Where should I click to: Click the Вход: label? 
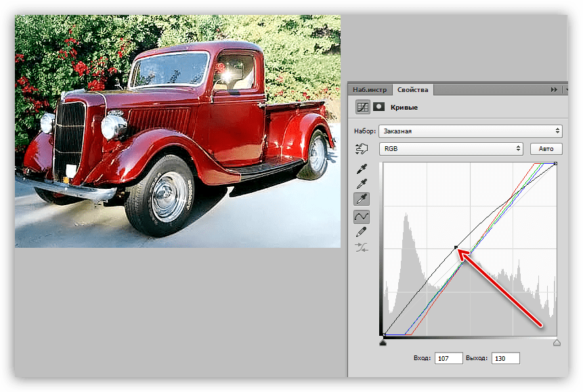tap(422, 357)
